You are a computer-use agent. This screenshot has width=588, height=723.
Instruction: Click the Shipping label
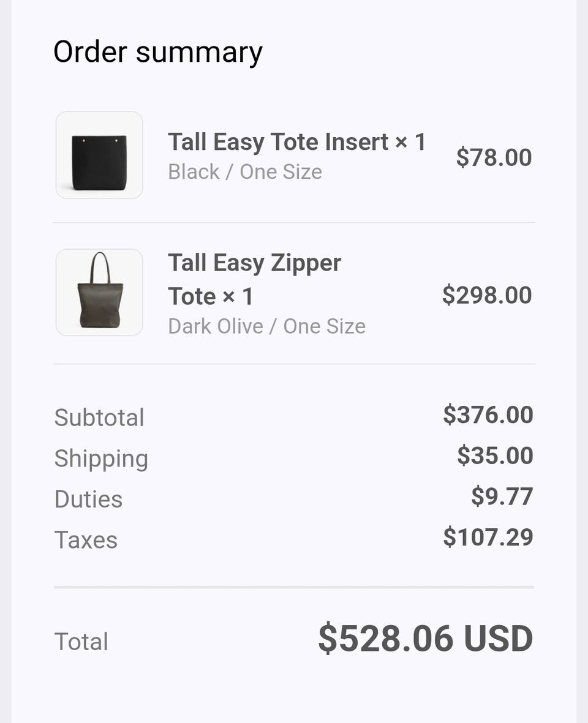click(x=101, y=459)
